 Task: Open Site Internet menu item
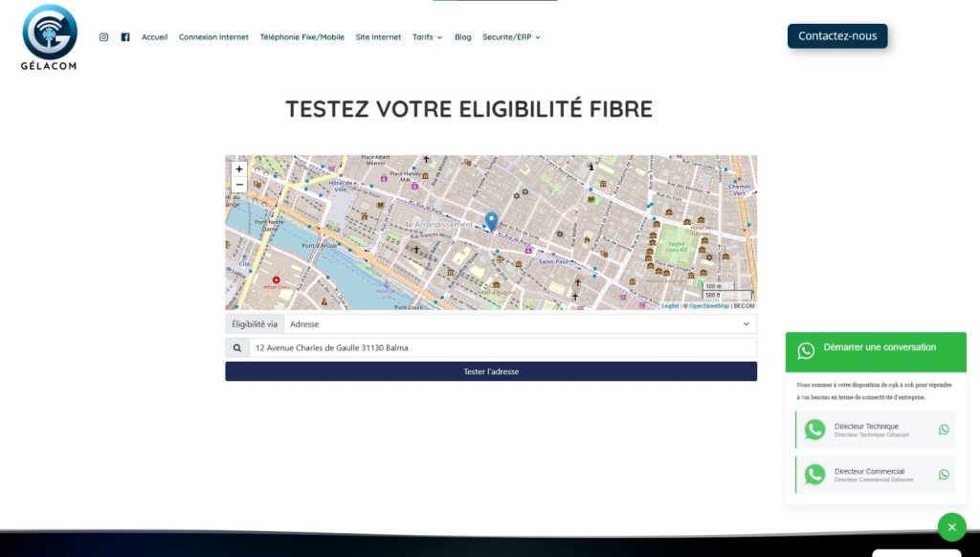click(378, 37)
